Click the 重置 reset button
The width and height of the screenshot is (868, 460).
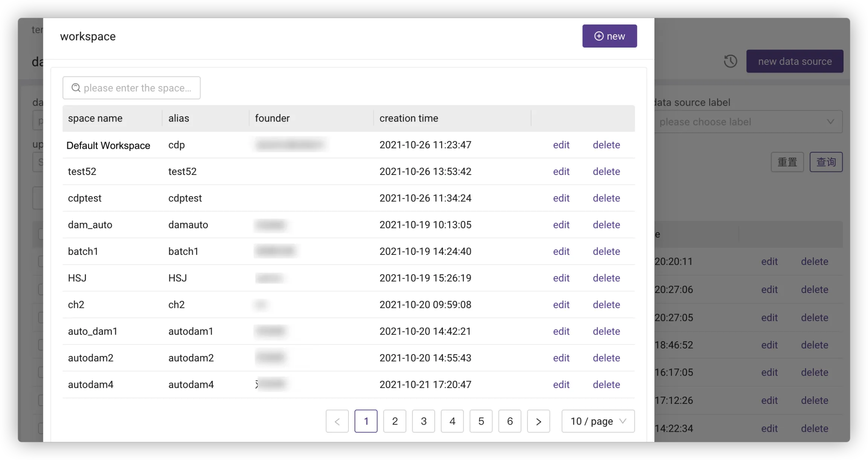point(787,162)
